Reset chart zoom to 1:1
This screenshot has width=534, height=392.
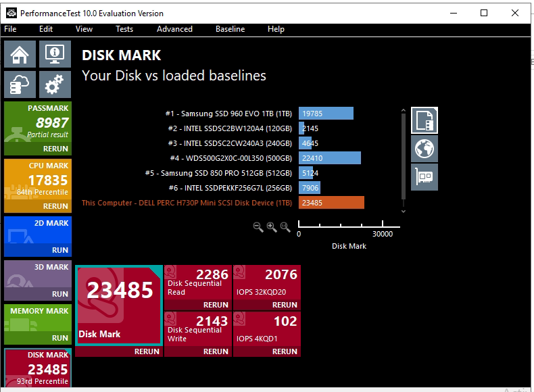point(285,227)
